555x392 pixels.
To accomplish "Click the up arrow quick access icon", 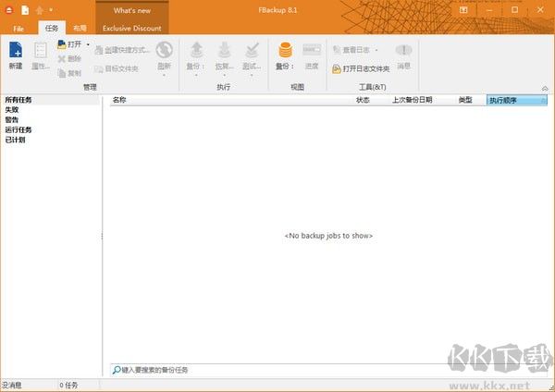I will [39, 10].
